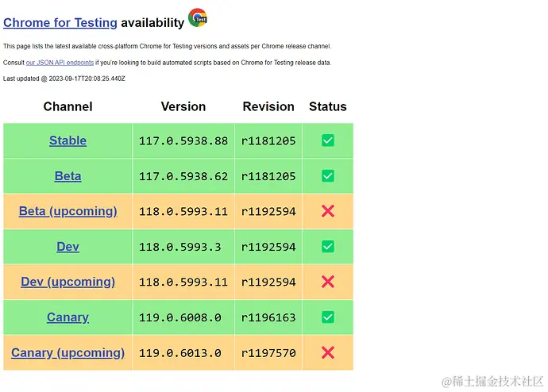Viewport: 548px width, 392px height.
Task: Select version text 117.0.5938.62
Action: click(x=183, y=176)
